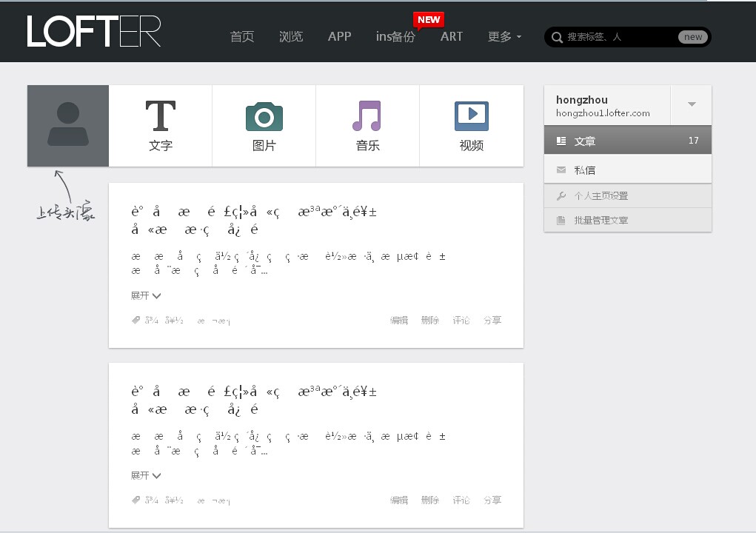Open 私信 messages in sidebar
The image size is (756, 533).
627,170
